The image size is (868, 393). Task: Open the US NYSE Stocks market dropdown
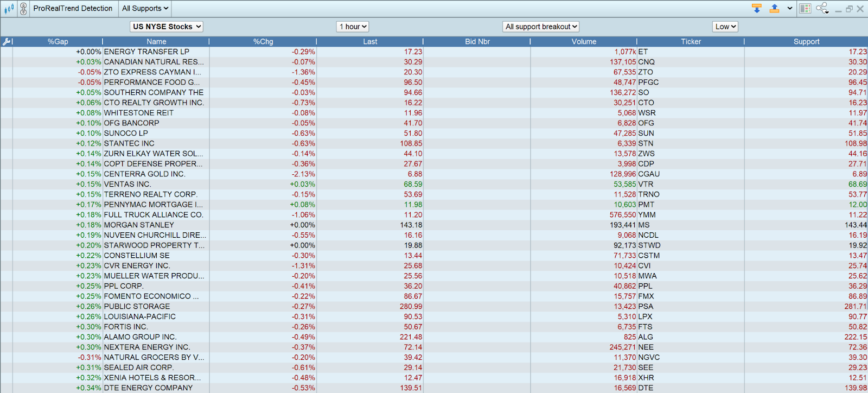(167, 27)
